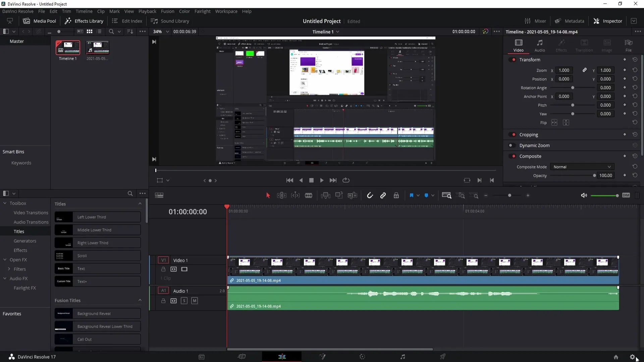This screenshot has width=644, height=362.
Task: Toggle mute on Audio 1 track
Action: pyautogui.click(x=194, y=301)
